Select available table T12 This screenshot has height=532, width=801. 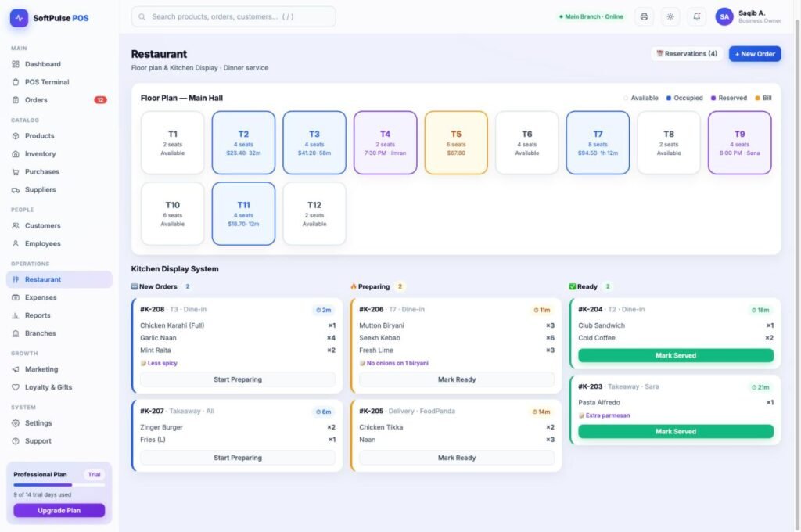point(314,214)
